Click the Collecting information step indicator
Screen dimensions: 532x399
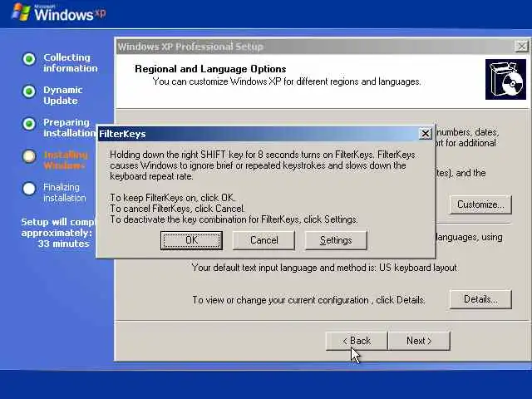pyautogui.click(x=29, y=59)
